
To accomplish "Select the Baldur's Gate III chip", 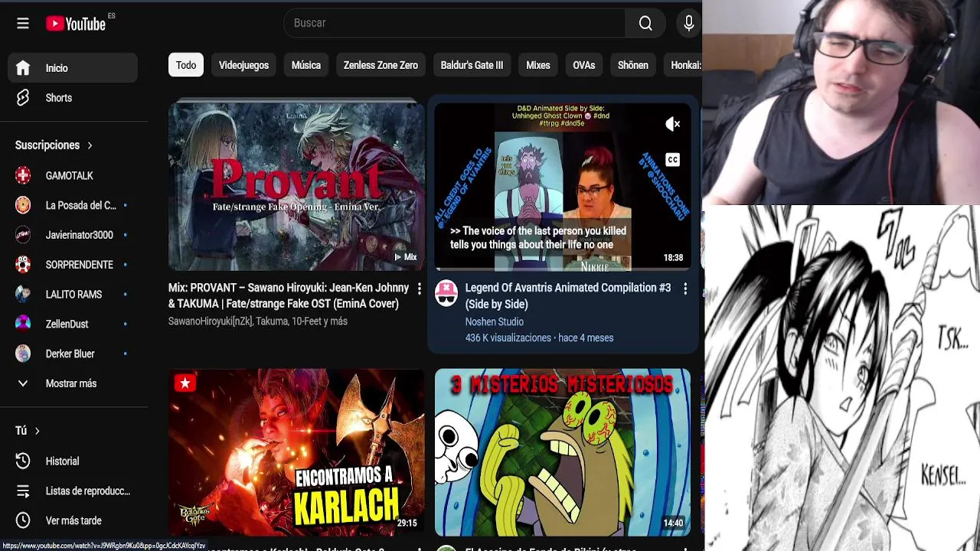I will click(472, 65).
